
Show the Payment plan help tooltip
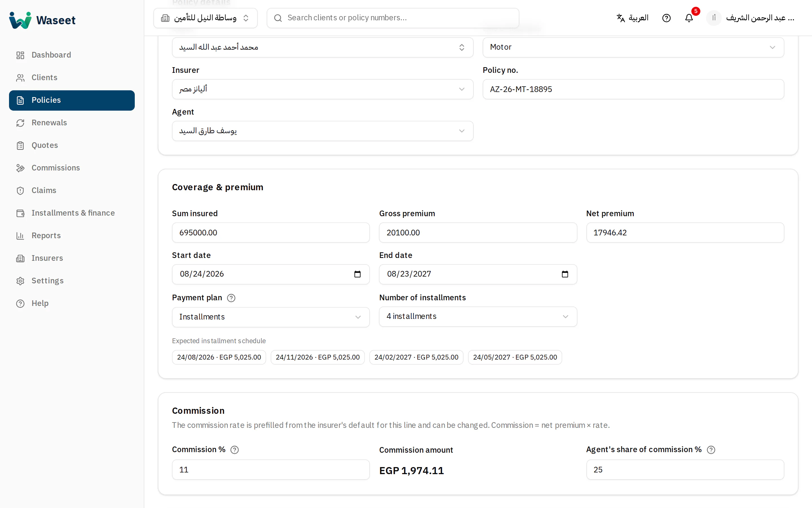[x=231, y=298]
